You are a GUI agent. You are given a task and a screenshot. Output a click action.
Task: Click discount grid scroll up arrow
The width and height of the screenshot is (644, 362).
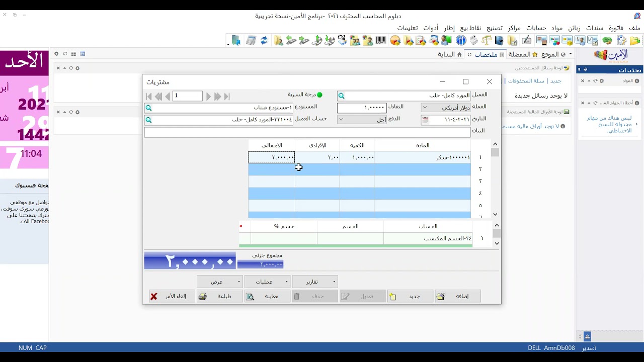click(497, 226)
